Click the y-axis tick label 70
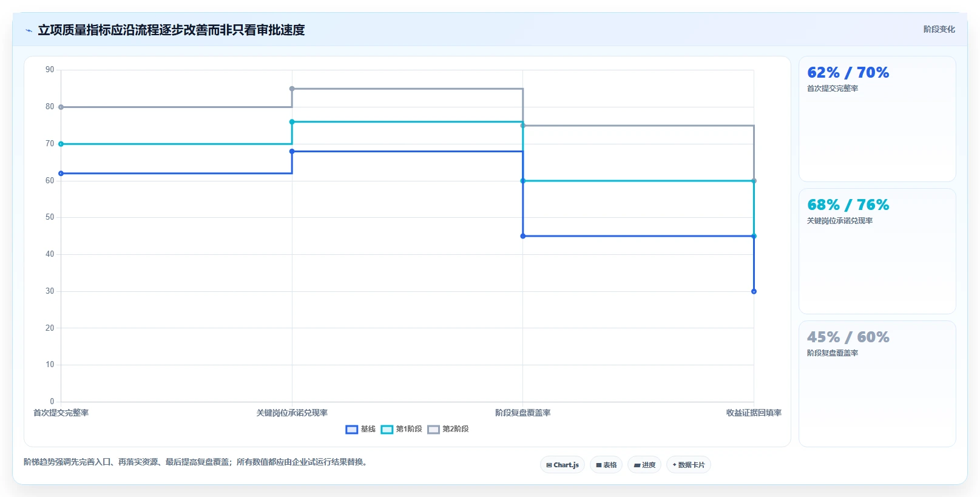Screen dimensions: 980x497 pos(50,144)
